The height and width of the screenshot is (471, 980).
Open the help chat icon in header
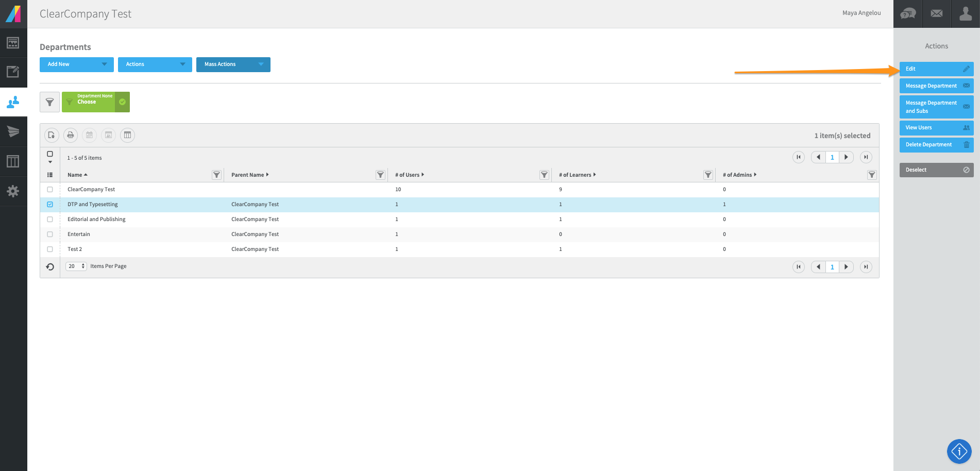(908, 14)
